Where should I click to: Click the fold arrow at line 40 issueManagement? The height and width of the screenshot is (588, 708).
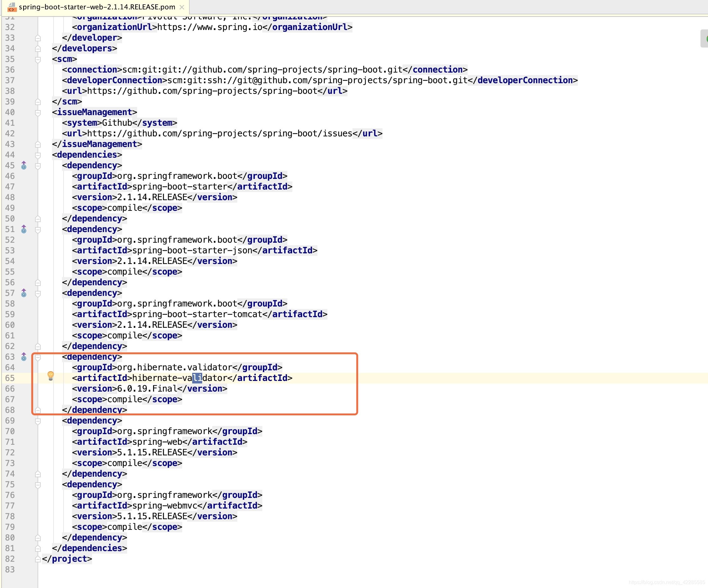coord(38,112)
